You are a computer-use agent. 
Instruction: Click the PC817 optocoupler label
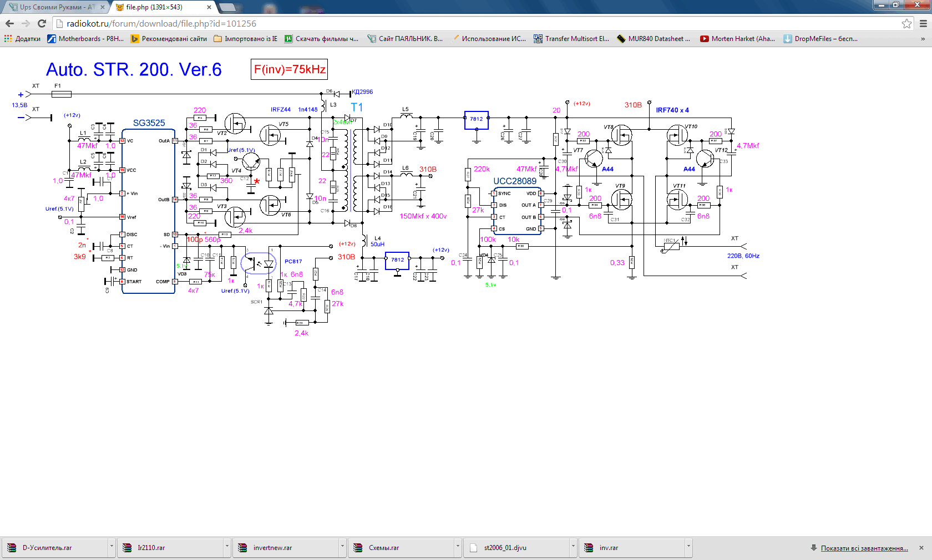293,261
